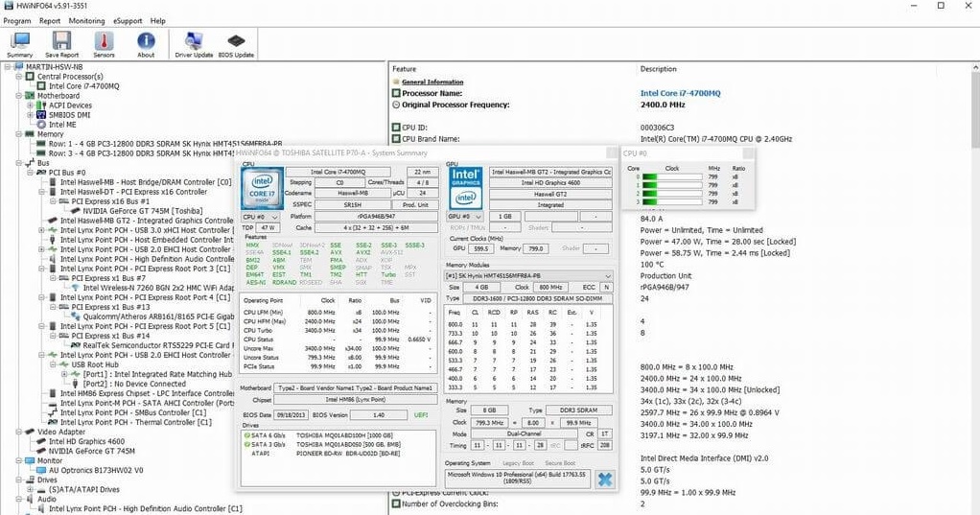This screenshot has height=515, width=980.
Task: Click the BIOS Version 1.40 field
Action: [379, 415]
